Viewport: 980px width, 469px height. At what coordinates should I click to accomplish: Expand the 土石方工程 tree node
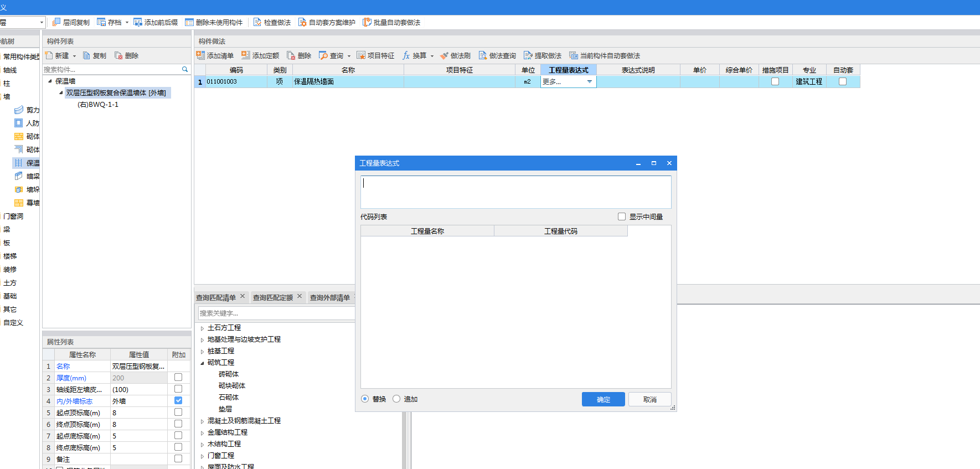click(202, 328)
